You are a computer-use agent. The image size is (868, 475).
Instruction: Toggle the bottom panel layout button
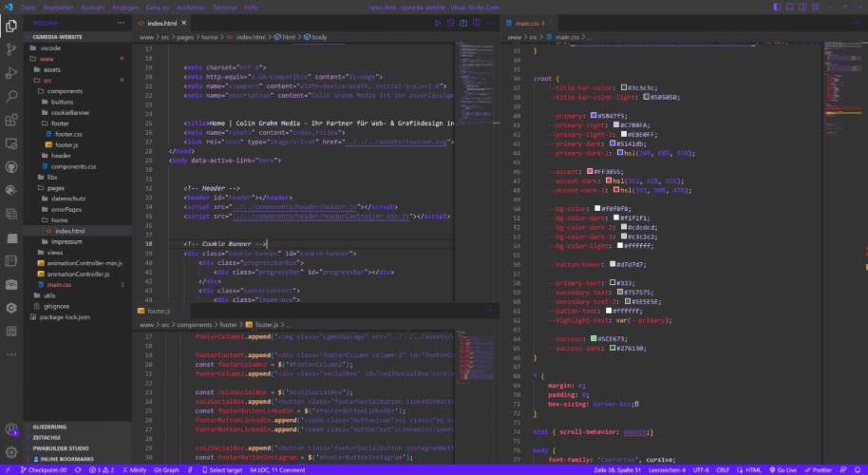tap(790, 8)
